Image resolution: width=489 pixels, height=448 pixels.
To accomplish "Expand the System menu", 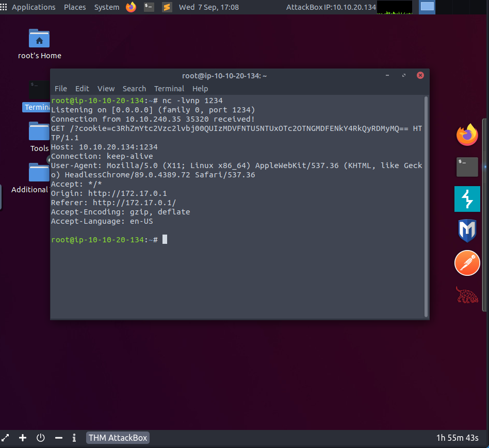I will [x=106, y=7].
